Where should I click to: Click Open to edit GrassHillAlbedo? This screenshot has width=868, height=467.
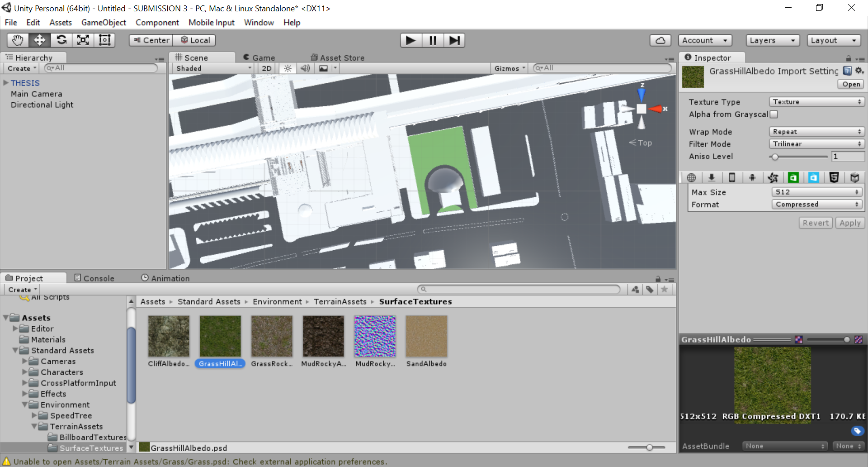[x=850, y=84]
